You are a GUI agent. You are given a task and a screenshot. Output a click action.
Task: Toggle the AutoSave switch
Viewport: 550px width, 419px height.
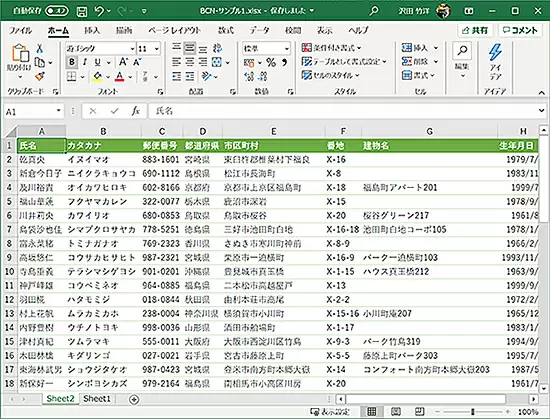coord(56,11)
